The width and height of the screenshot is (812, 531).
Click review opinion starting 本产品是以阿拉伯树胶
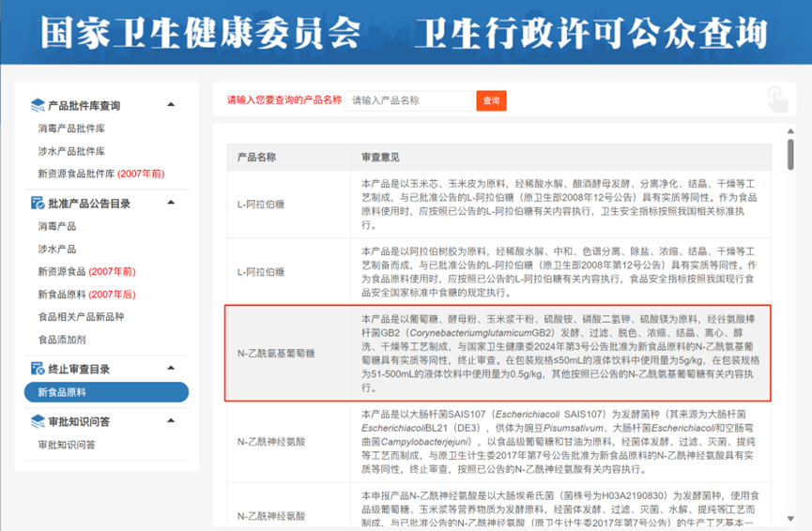click(x=559, y=272)
